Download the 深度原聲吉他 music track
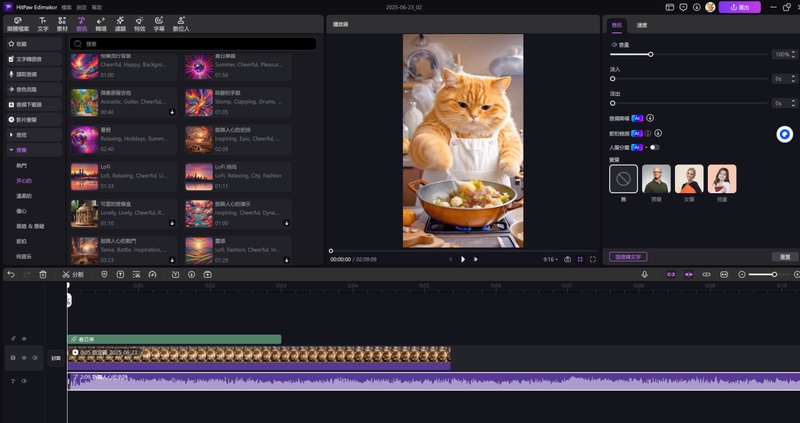This screenshot has width=800, height=423. coord(172,112)
